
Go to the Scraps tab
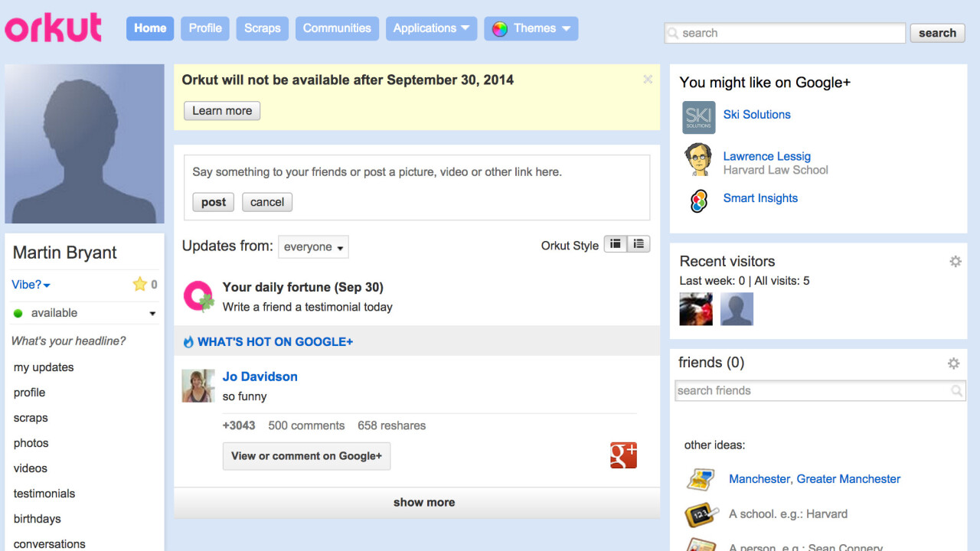262,28
